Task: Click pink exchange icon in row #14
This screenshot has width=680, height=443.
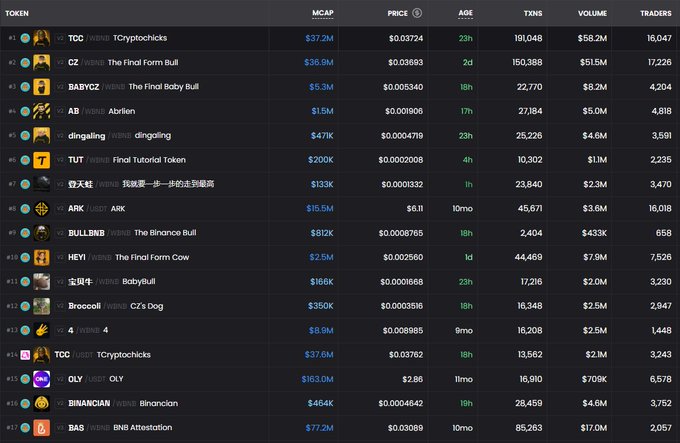Action: click(25, 355)
